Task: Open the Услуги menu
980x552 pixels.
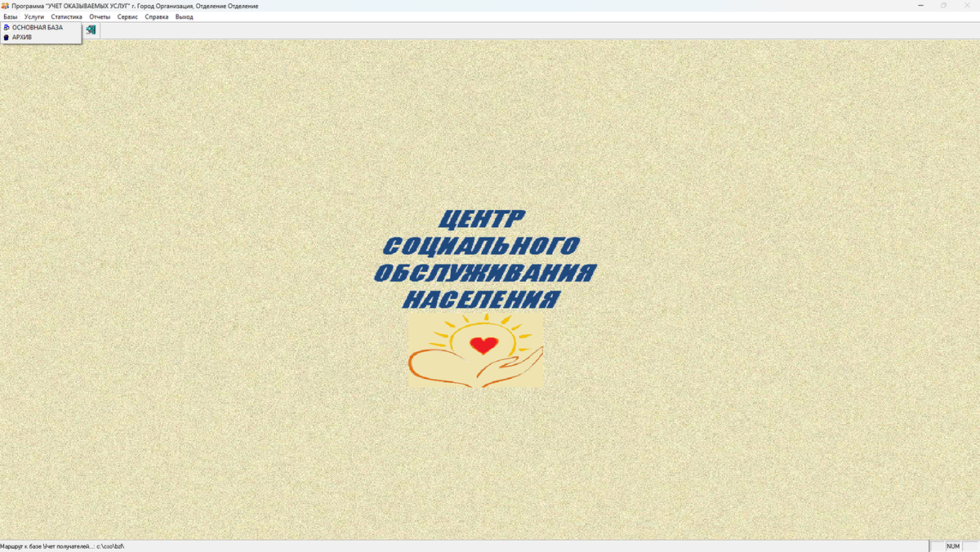Action: point(34,16)
